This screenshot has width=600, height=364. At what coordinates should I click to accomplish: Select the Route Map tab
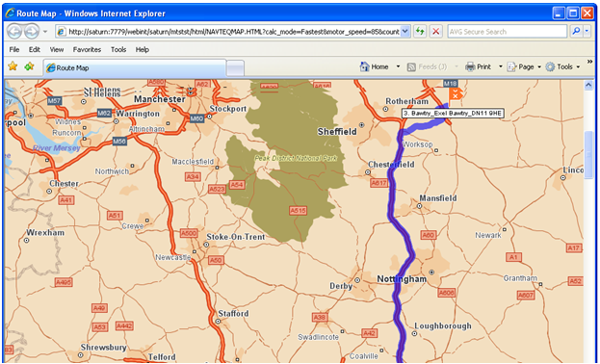click(x=134, y=68)
